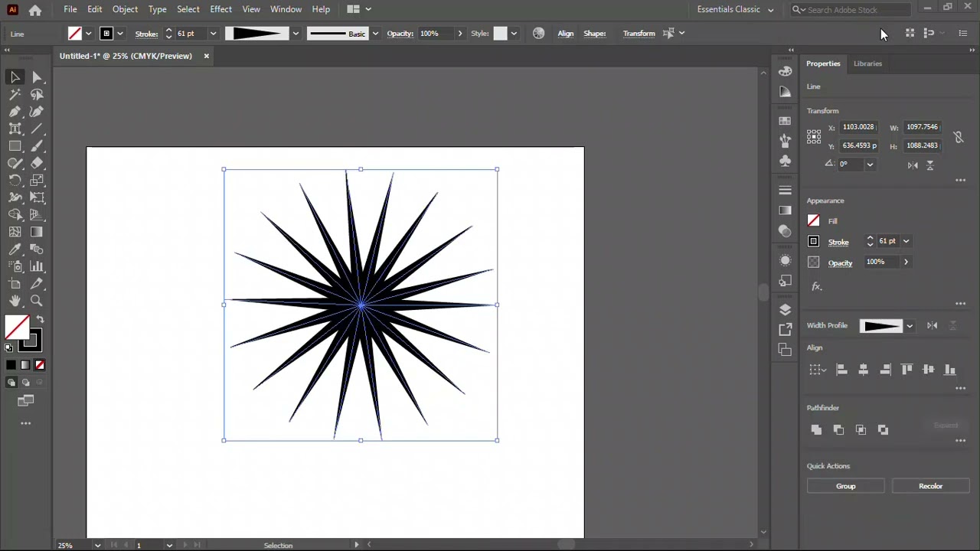
Task: Select the Zoom tool
Action: [x=37, y=301]
